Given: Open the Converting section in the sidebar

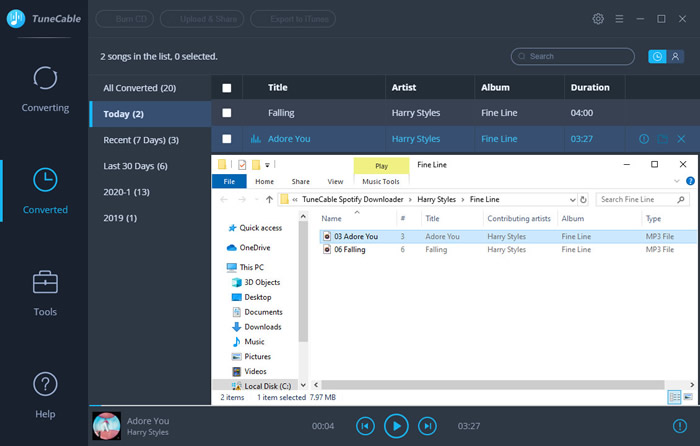Looking at the screenshot, I should pyautogui.click(x=45, y=89).
